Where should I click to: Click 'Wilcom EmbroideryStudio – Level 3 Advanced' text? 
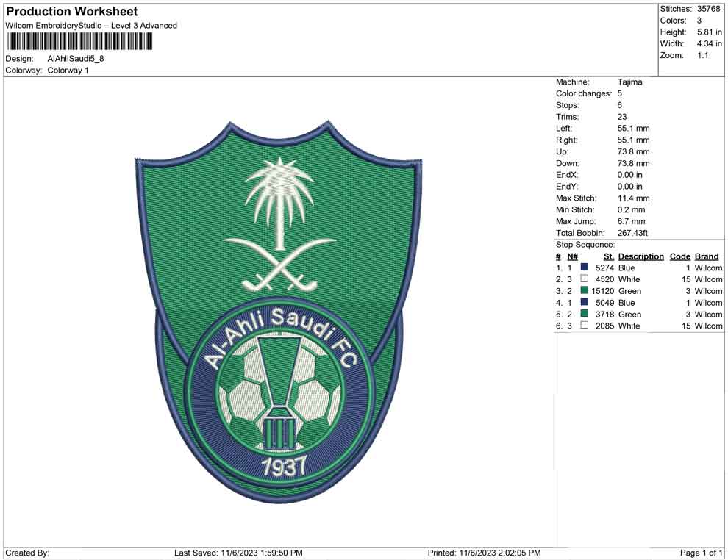(91, 26)
